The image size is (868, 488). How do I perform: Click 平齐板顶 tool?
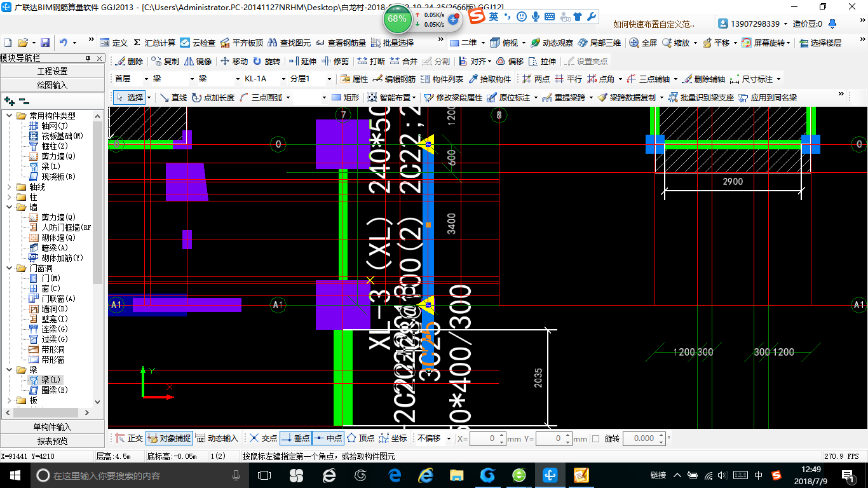pos(241,43)
